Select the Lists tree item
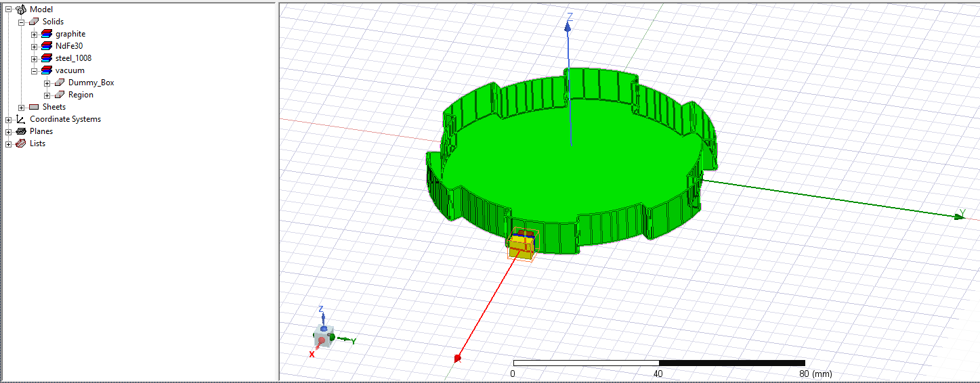980x383 pixels. point(38,143)
